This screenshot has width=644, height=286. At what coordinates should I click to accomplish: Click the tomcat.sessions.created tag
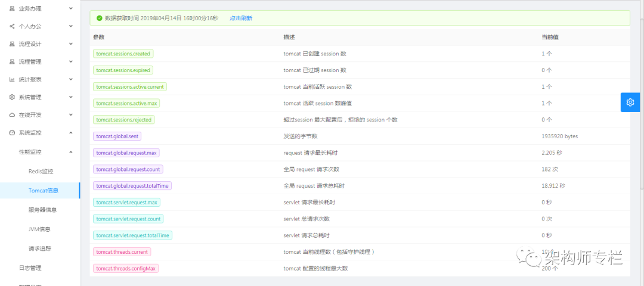point(123,54)
